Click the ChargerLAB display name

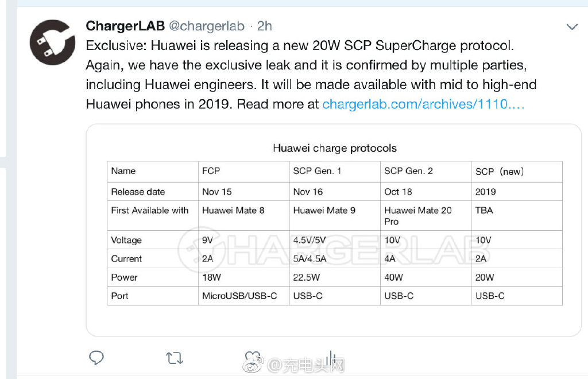click(x=125, y=26)
